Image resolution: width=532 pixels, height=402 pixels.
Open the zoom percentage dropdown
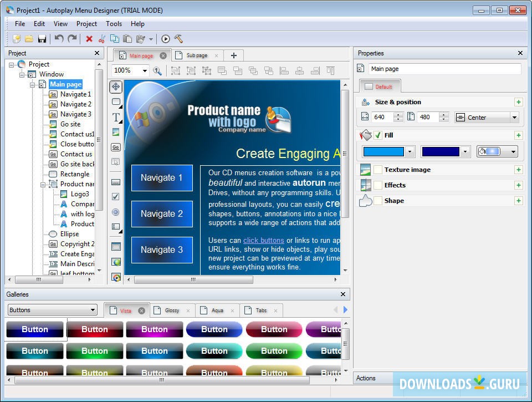coord(146,70)
